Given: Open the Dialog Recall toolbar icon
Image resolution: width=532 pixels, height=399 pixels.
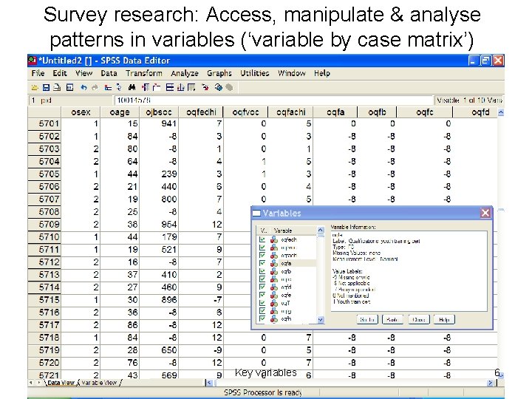Looking at the screenshot, I should coord(69,87).
